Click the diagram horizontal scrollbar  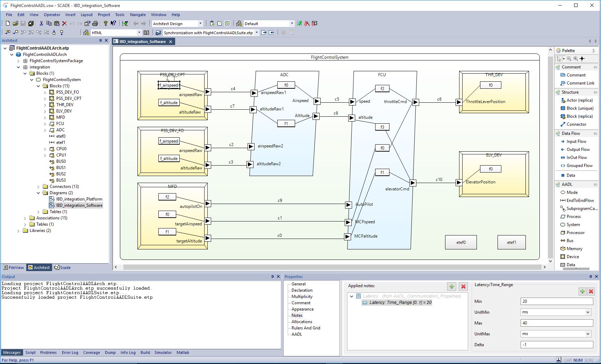[x=332, y=267]
